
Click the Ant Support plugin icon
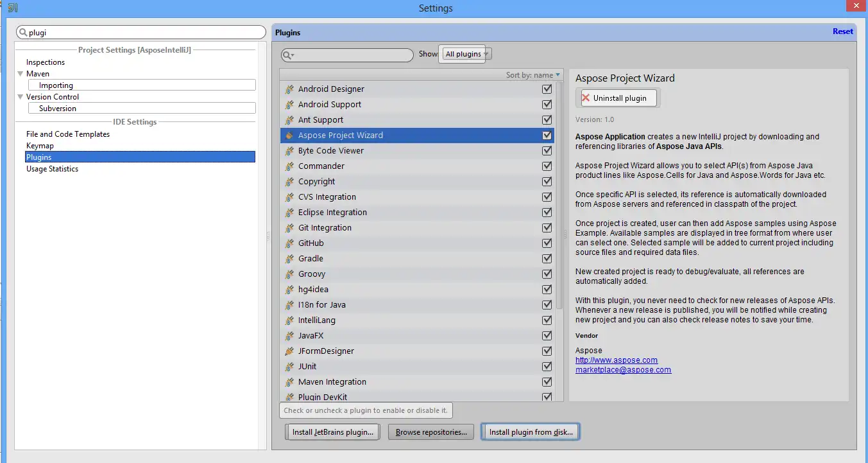point(289,120)
